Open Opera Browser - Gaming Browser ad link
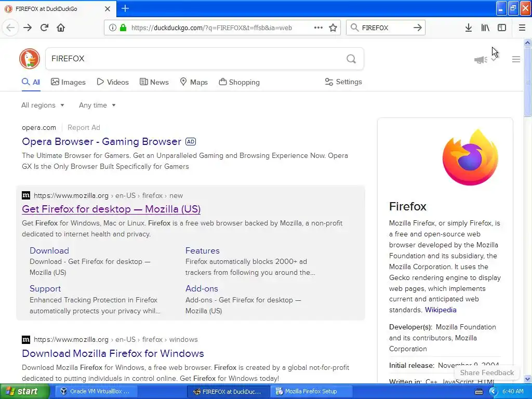Image resolution: width=532 pixels, height=399 pixels. pyautogui.click(x=101, y=141)
